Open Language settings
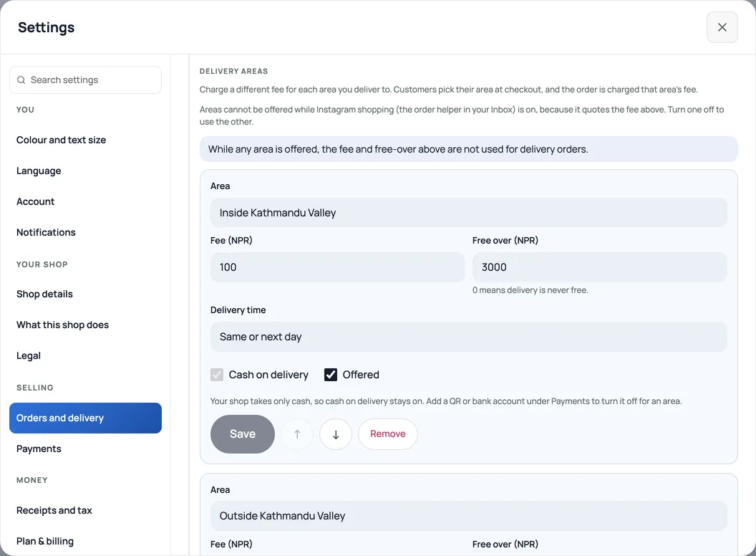The height and width of the screenshot is (556, 756). (85, 171)
